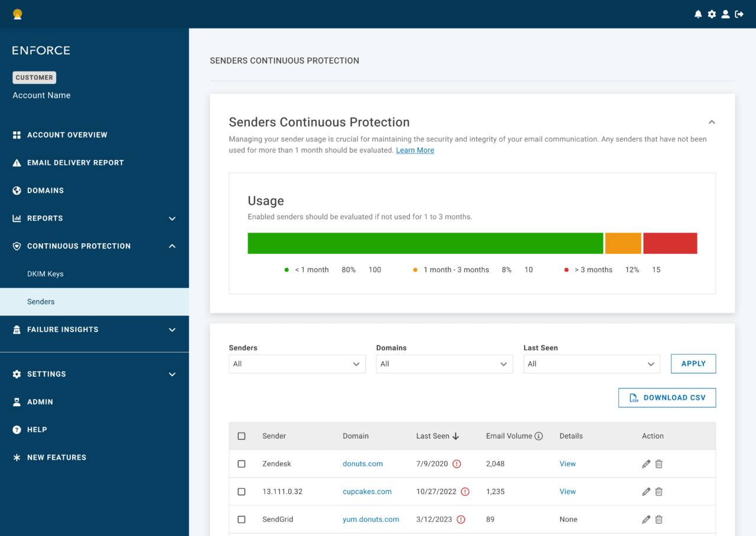Delete the SendGrid sender with trash icon

tap(659, 519)
